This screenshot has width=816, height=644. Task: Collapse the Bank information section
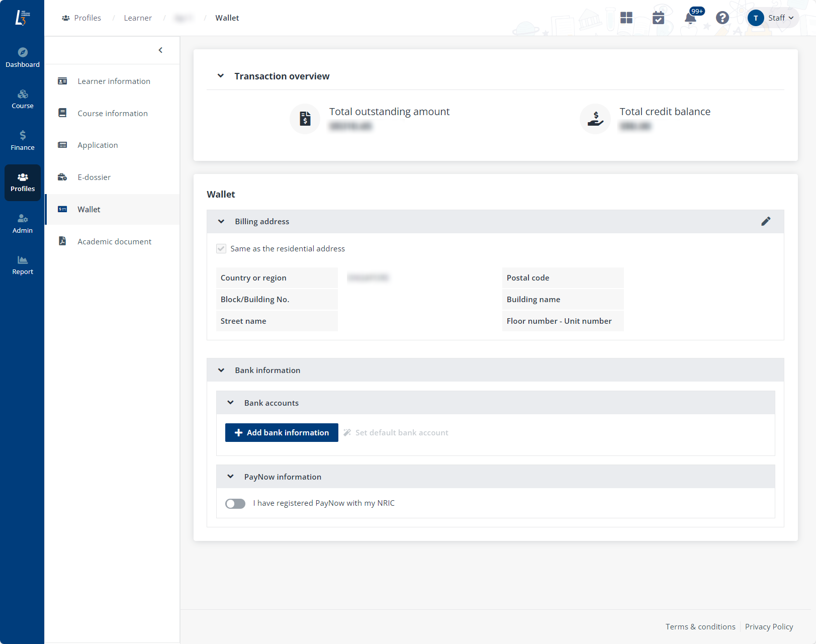(x=221, y=371)
